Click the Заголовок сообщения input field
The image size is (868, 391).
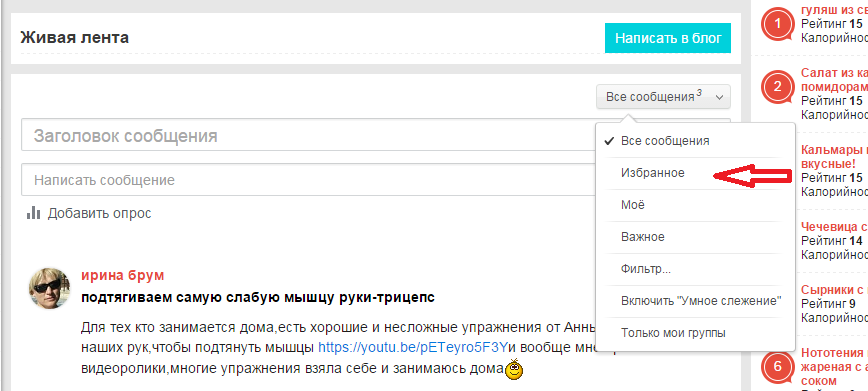tap(309, 135)
